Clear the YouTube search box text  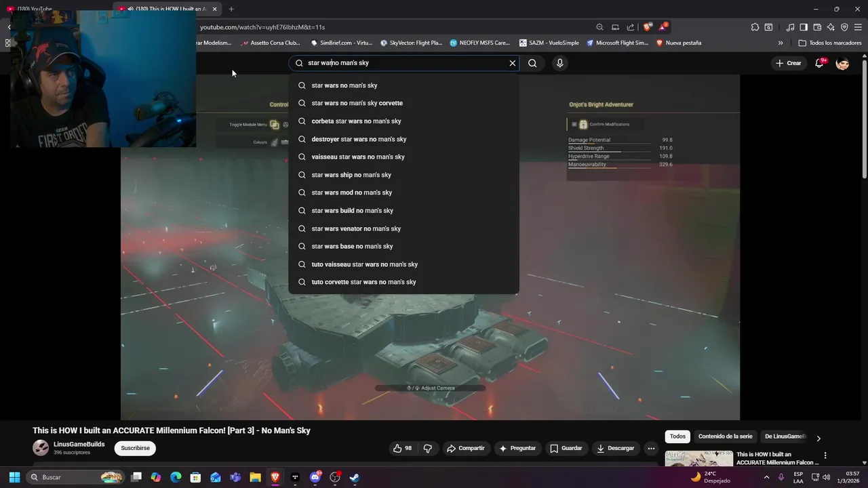coord(513,63)
